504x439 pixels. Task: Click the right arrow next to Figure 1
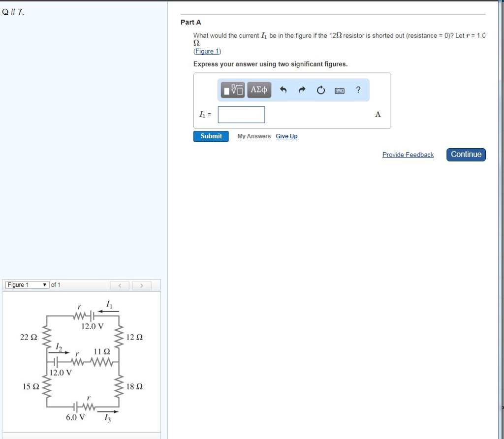point(142,284)
